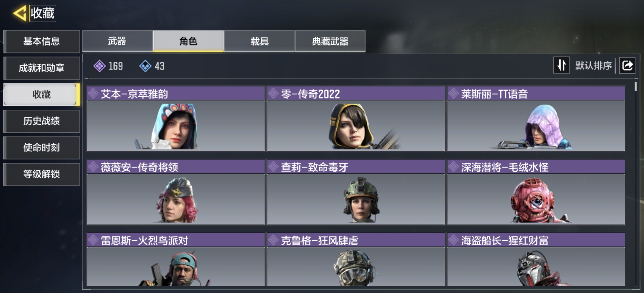Image resolution: width=644 pixels, height=293 pixels.
Task: Open 使命时刻 in the sidebar
Action: click(42, 148)
